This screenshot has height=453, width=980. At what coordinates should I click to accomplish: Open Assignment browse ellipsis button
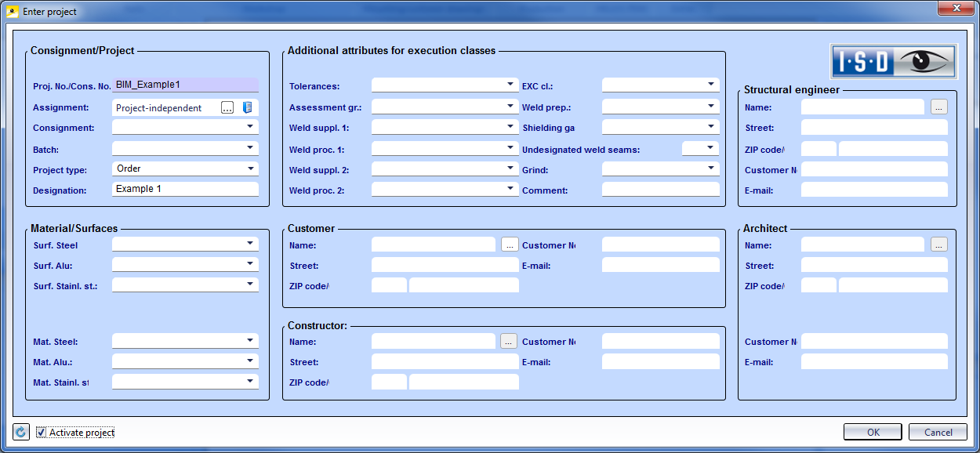pyautogui.click(x=227, y=108)
